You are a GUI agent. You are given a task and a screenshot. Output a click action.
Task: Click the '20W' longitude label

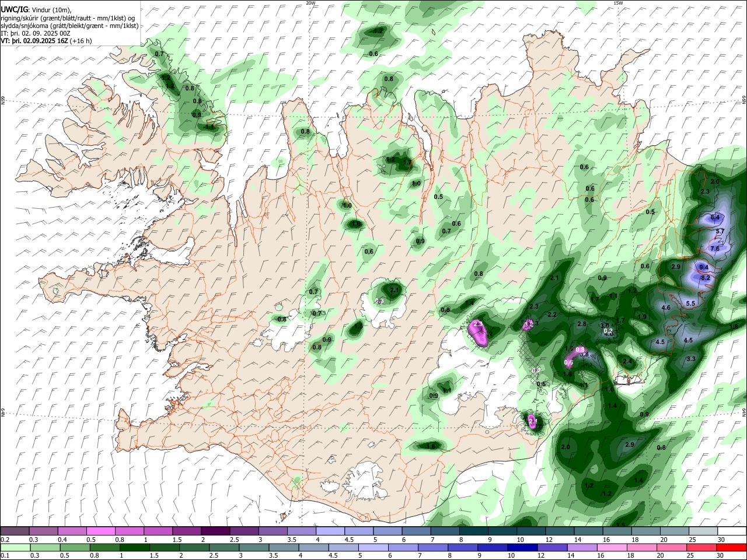pos(310,3)
